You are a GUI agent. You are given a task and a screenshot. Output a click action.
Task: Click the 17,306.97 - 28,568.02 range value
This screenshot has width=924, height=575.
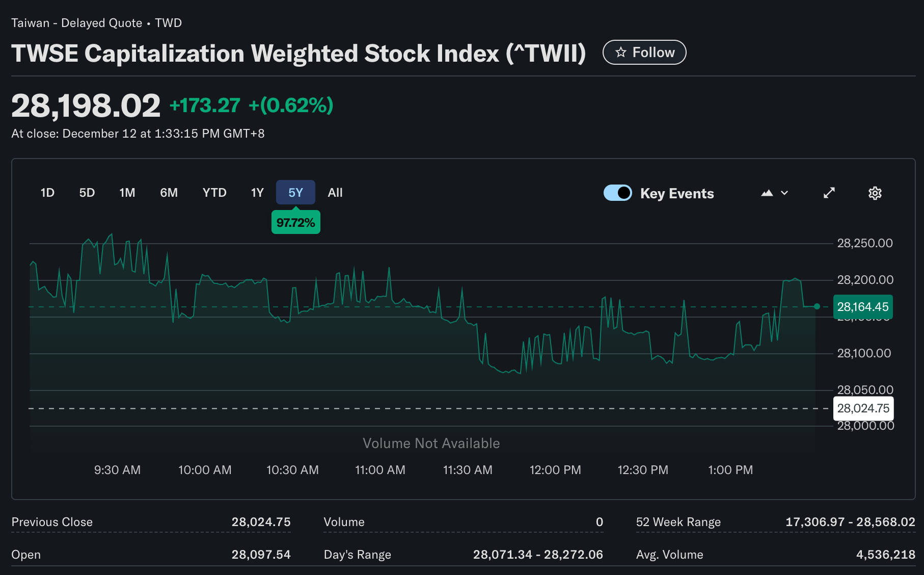[x=850, y=522]
